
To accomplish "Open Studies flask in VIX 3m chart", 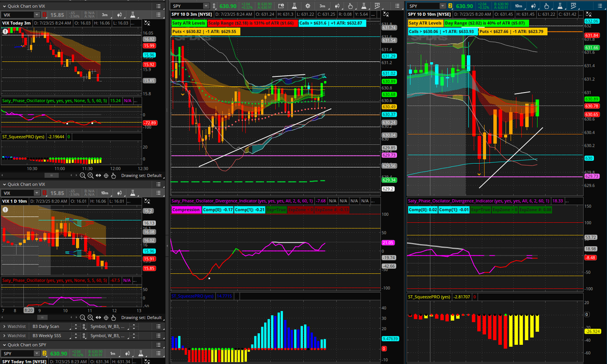I will click(133, 15).
